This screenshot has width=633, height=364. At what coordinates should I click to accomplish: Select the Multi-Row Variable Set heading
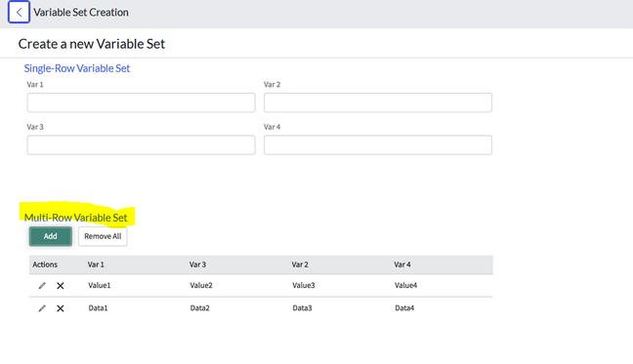(x=75, y=218)
